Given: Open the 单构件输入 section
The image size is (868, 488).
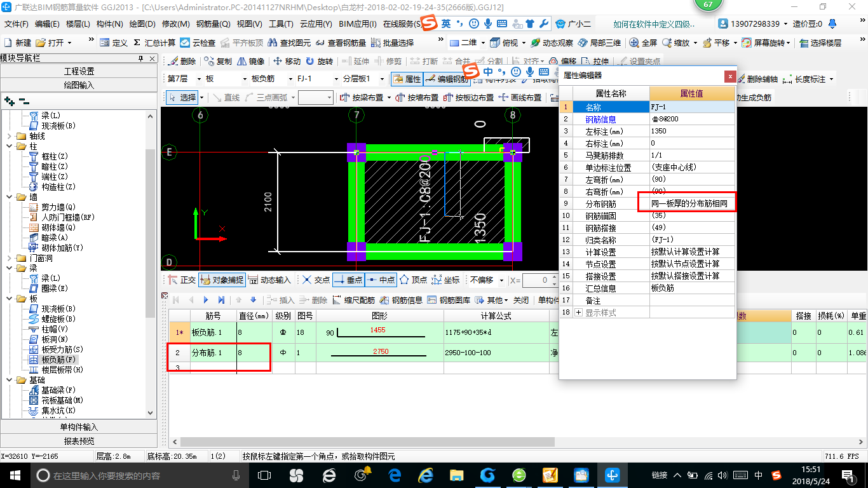Looking at the screenshot, I should pos(79,427).
